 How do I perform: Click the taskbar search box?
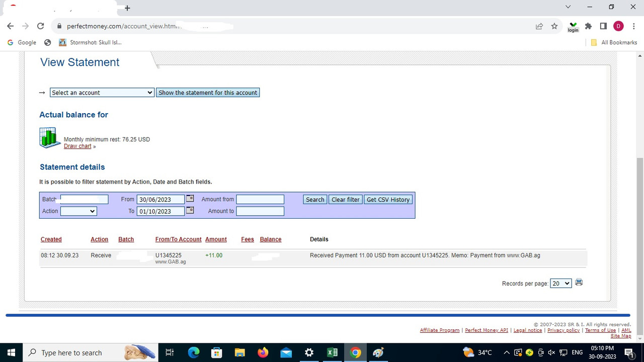point(91,352)
